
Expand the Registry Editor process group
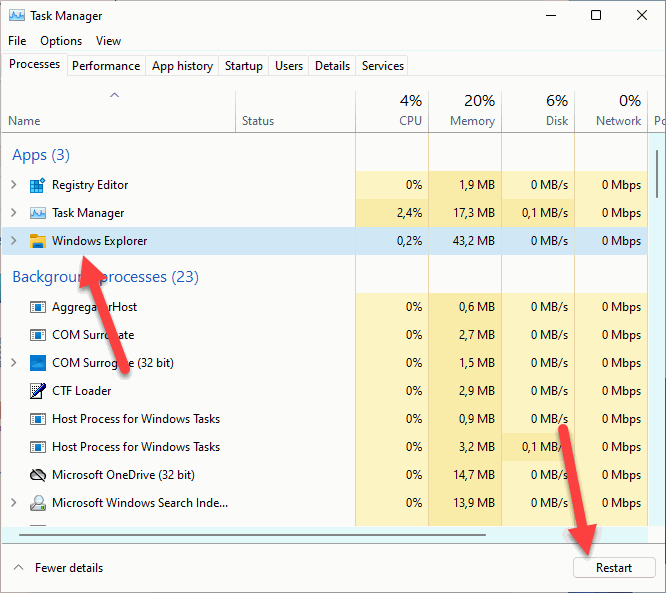click(x=14, y=184)
